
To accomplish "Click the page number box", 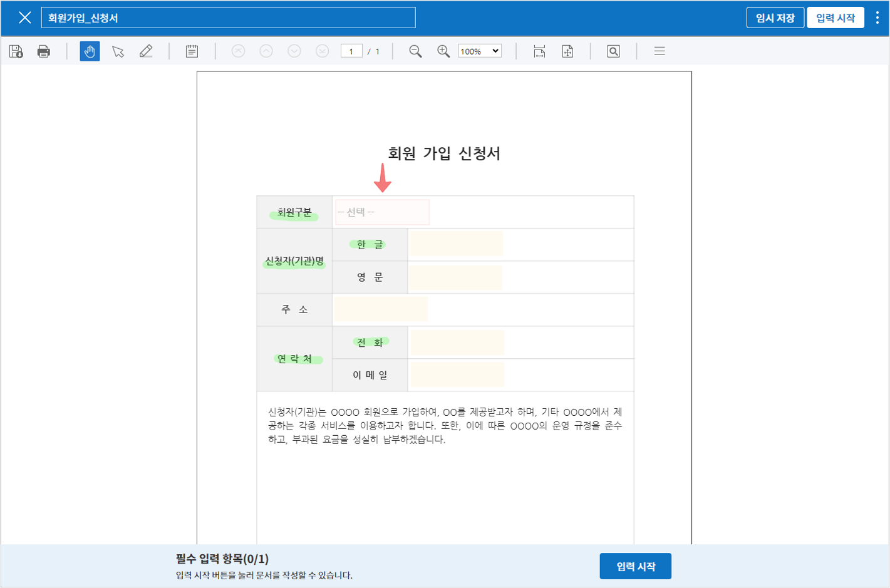I will point(351,51).
